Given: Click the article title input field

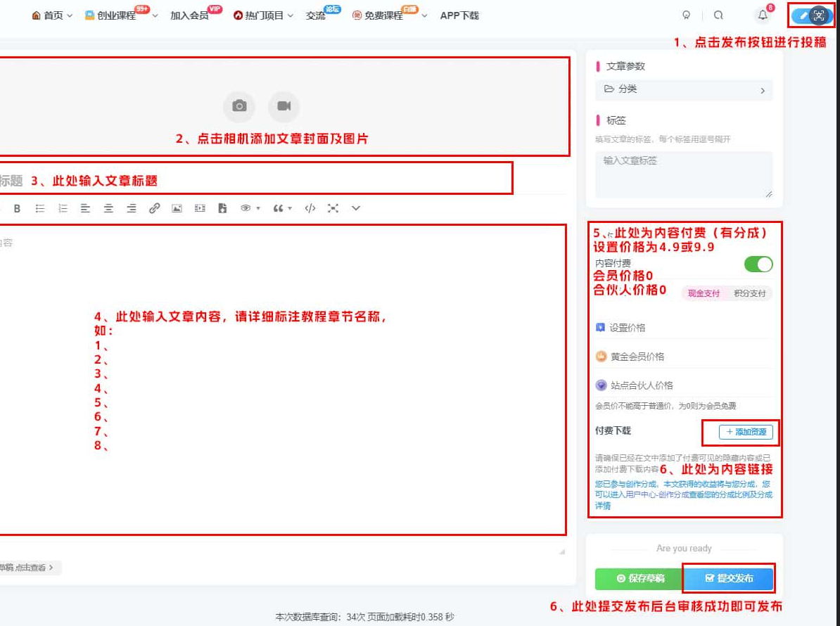Looking at the screenshot, I should (255, 181).
